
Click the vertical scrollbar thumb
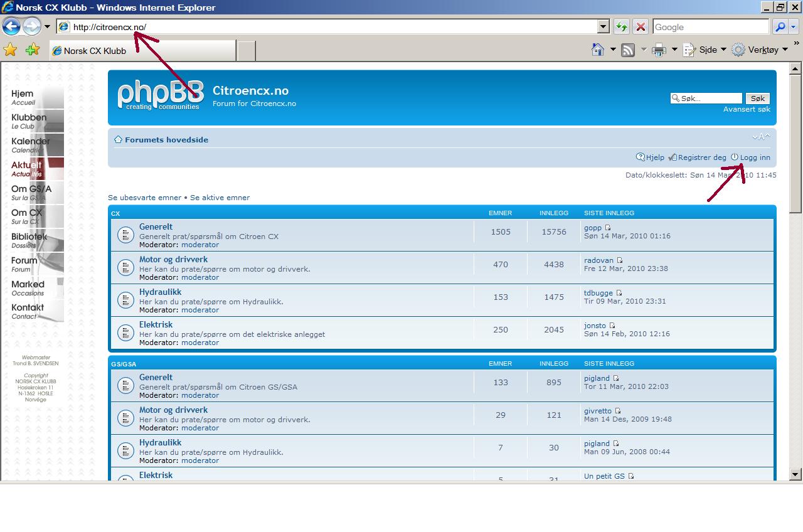click(x=795, y=145)
